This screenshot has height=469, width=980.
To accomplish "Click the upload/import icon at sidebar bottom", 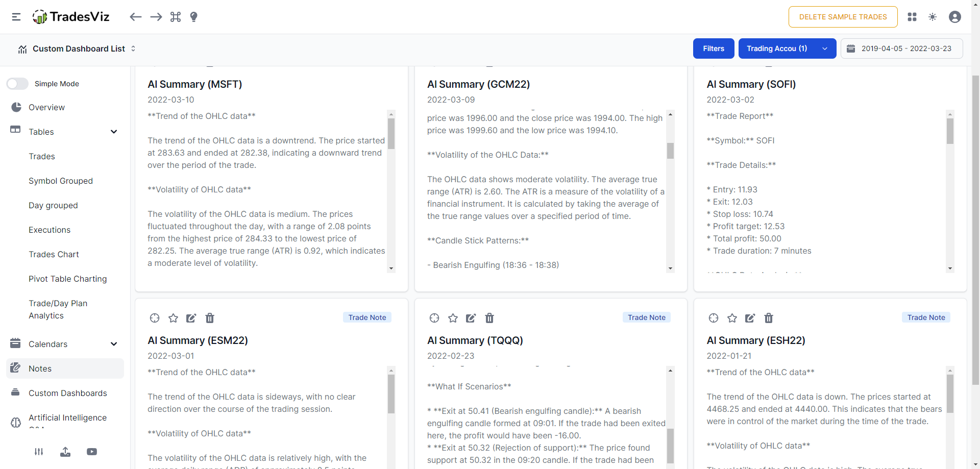I will click(x=65, y=452).
